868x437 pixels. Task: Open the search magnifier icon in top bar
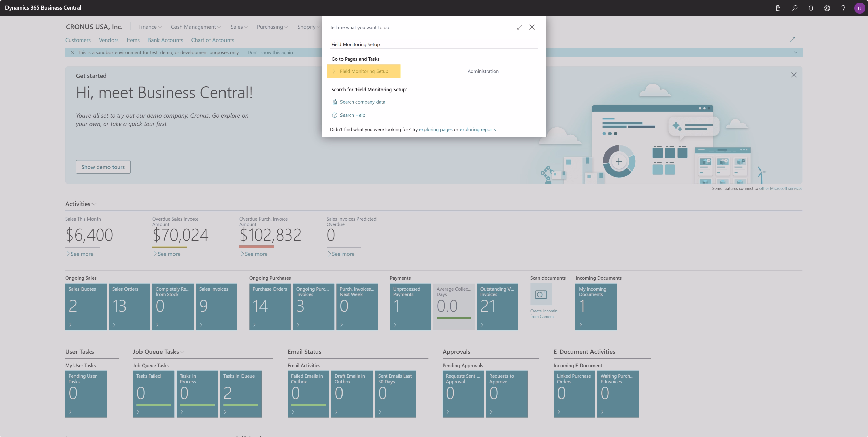point(794,8)
